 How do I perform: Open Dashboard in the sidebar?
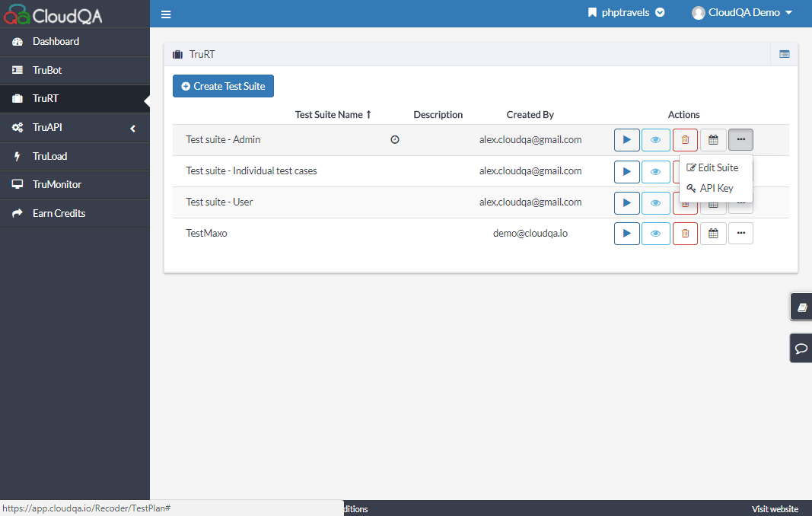click(x=75, y=41)
